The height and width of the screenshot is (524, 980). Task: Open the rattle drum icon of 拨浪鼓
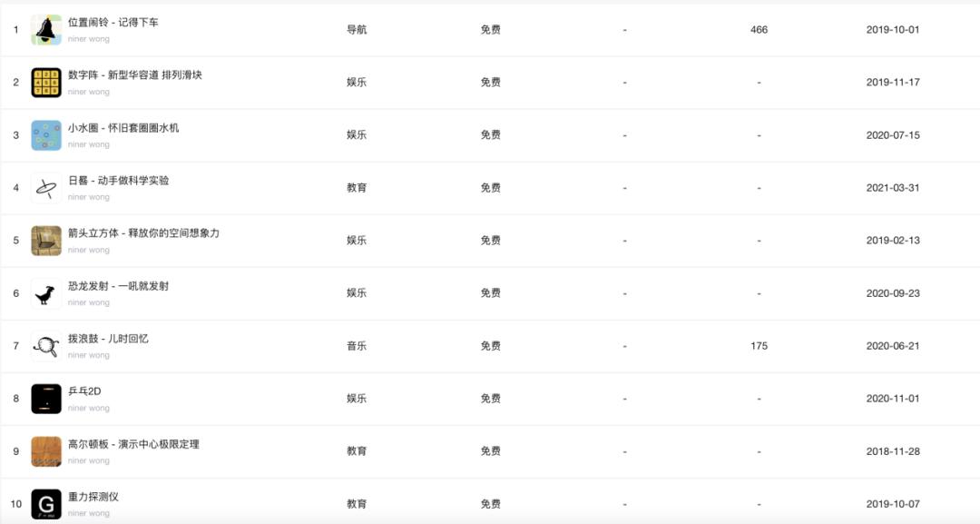[46, 346]
